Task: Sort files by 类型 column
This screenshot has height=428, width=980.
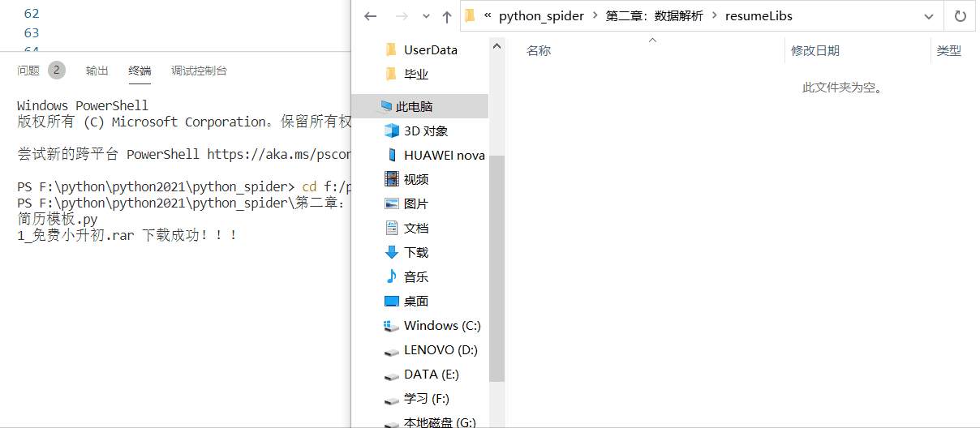Action: [x=949, y=50]
